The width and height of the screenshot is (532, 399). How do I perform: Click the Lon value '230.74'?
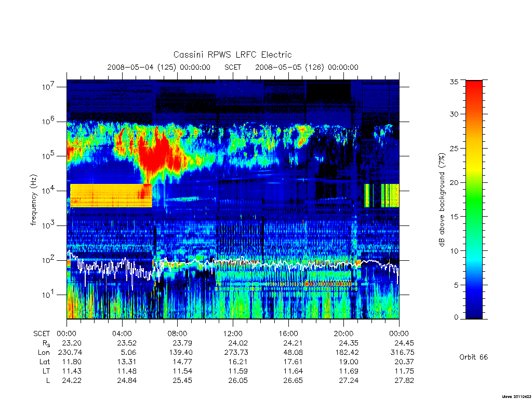pyautogui.click(x=70, y=353)
